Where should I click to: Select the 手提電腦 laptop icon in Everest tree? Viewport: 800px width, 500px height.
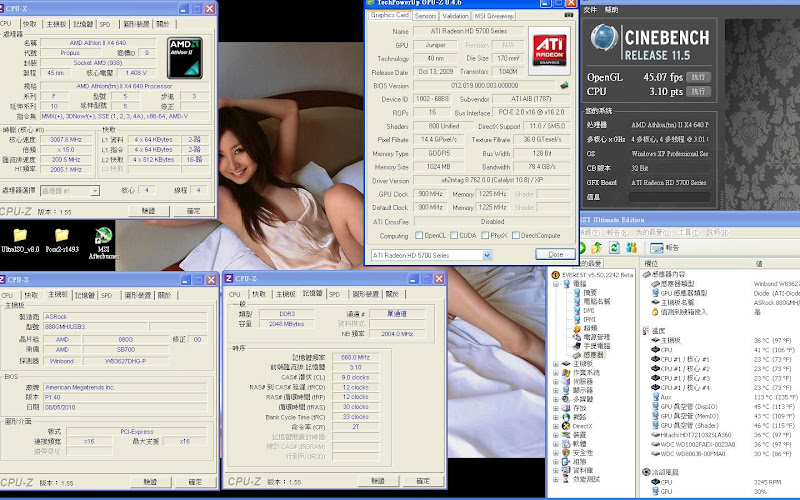(577, 346)
